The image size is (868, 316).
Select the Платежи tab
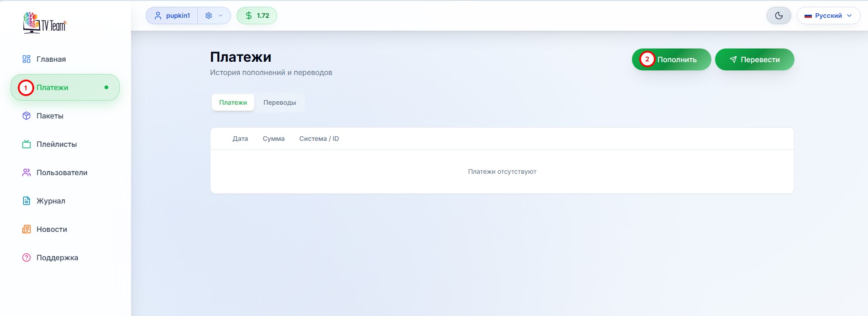coord(233,102)
